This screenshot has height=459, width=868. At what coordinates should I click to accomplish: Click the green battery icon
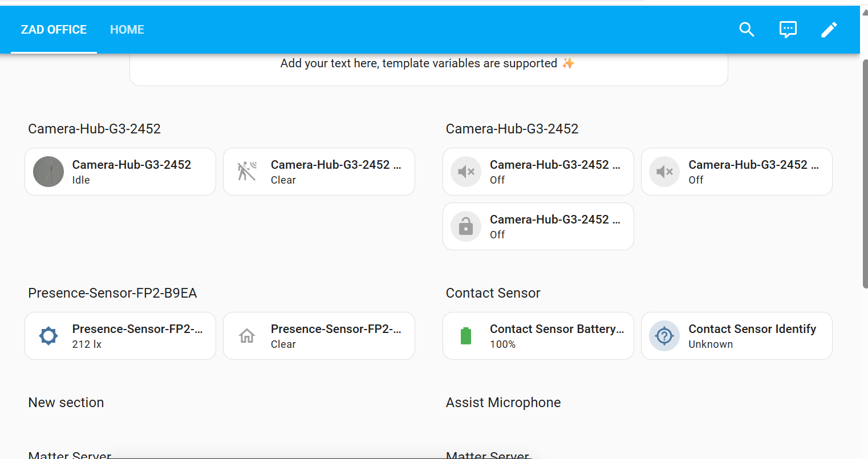[x=466, y=336]
